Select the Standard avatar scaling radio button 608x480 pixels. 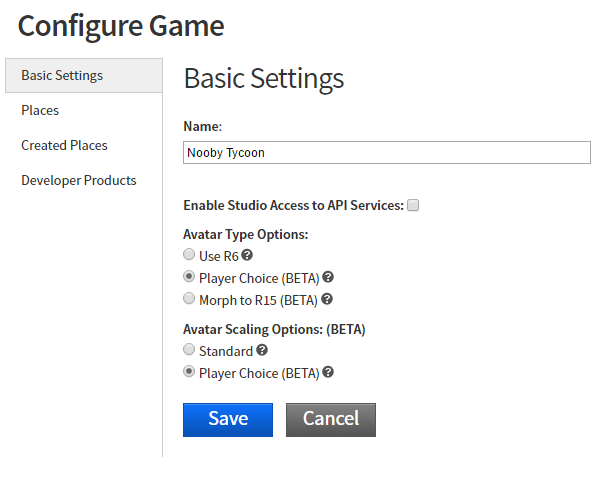(189, 351)
